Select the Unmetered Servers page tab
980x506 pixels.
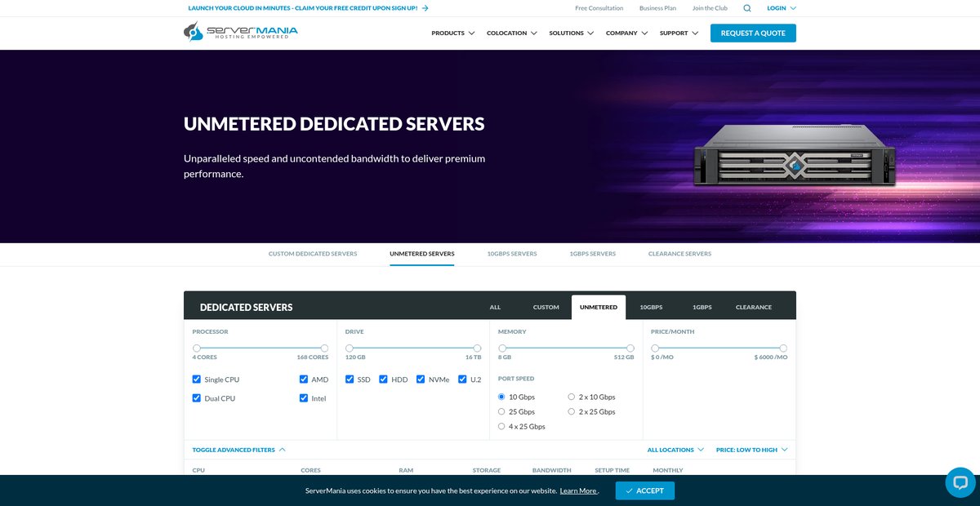click(422, 254)
